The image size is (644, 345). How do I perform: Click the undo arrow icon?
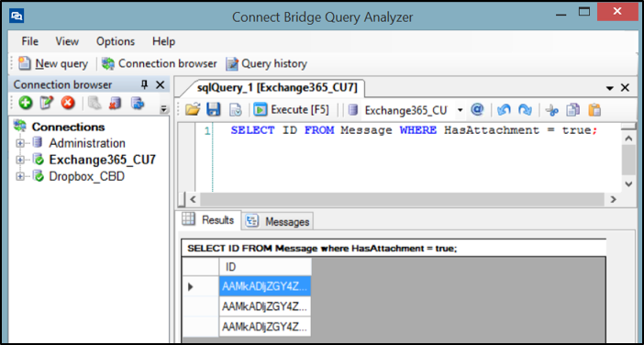point(504,110)
